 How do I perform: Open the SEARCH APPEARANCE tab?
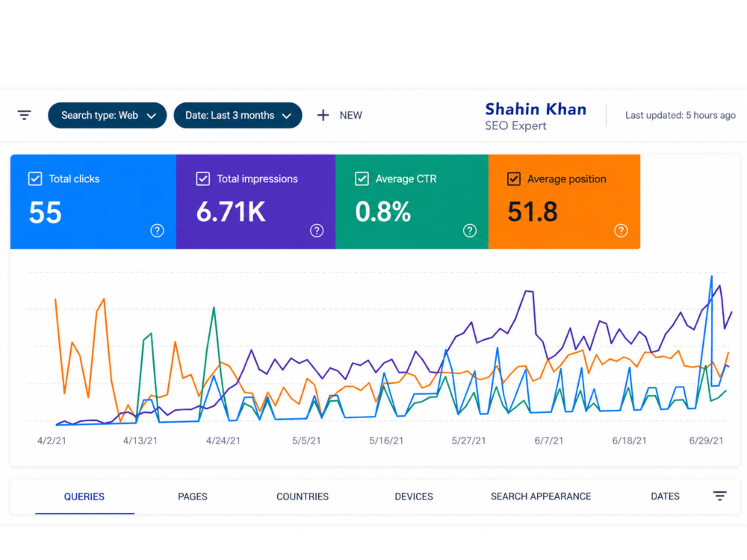coord(541,497)
